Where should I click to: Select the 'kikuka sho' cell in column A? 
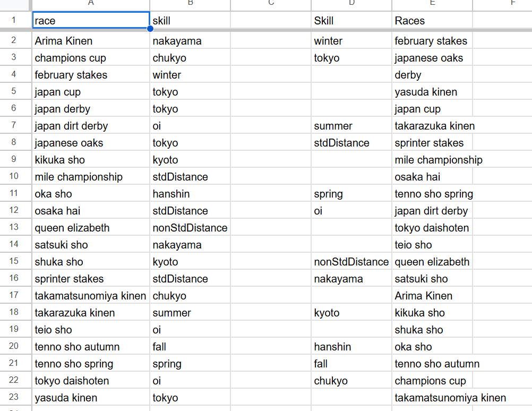tap(91, 159)
